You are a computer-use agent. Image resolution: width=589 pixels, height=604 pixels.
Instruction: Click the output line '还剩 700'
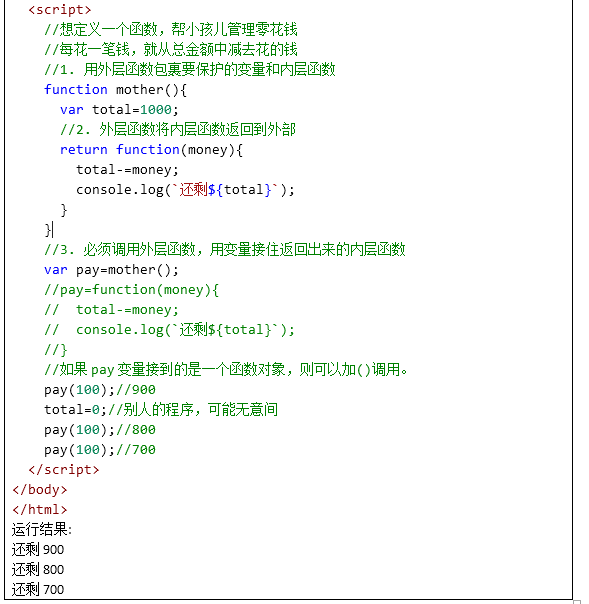click(38, 590)
